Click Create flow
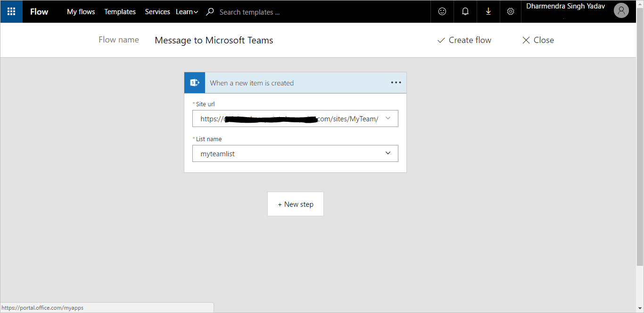This screenshot has height=313, width=644. (464, 40)
